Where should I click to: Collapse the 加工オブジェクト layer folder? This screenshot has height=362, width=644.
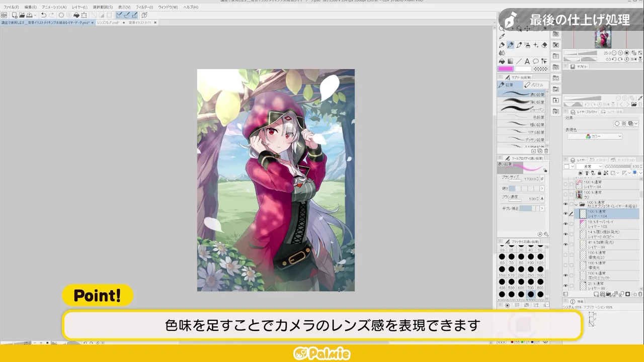[576, 205]
